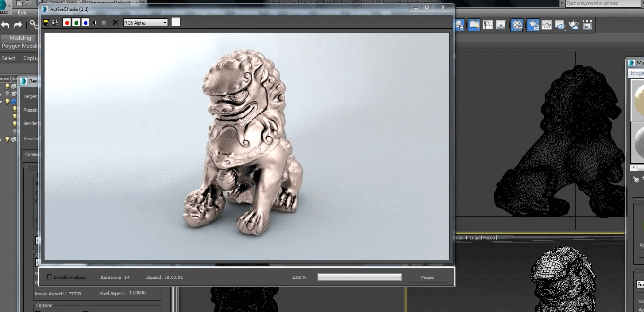Click the Redo arrow icon
The image size is (644, 312).
[18, 25]
